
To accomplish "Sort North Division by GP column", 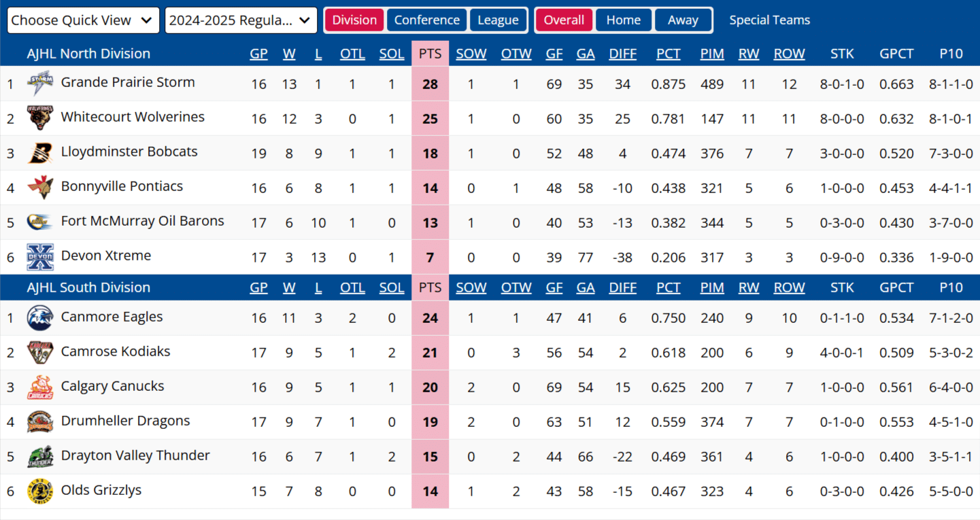I will pyautogui.click(x=258, y=54).
